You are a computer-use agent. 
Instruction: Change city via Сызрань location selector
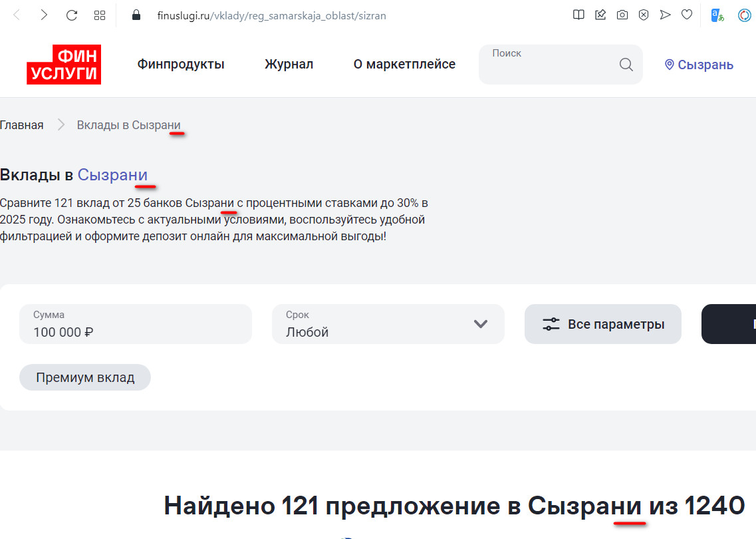pos(699,65)
